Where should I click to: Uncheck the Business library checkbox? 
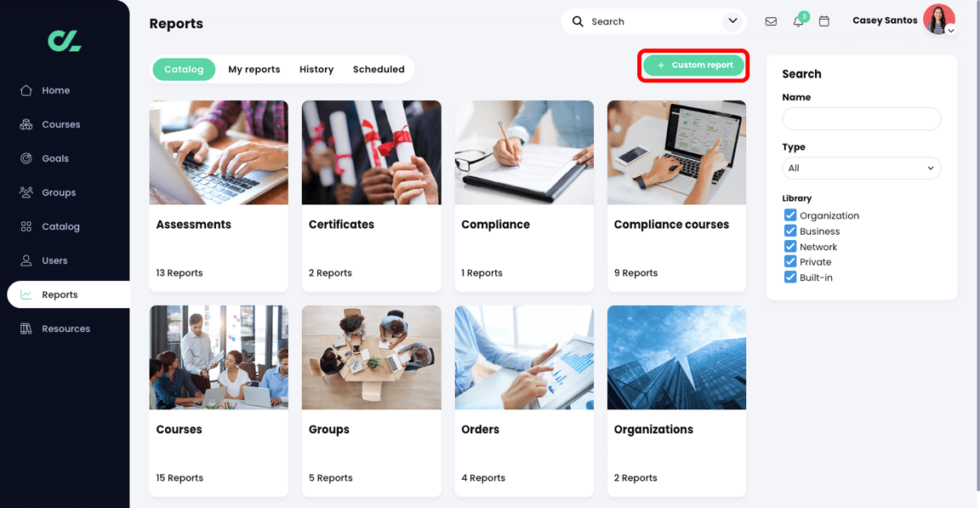(x=790, y=231)
